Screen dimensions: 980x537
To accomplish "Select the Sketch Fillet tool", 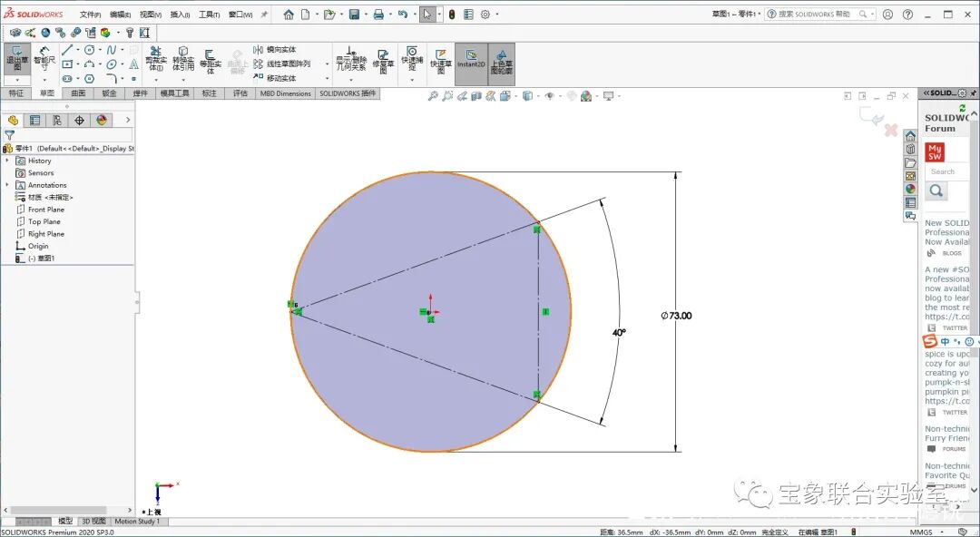I will pos(112,79).
